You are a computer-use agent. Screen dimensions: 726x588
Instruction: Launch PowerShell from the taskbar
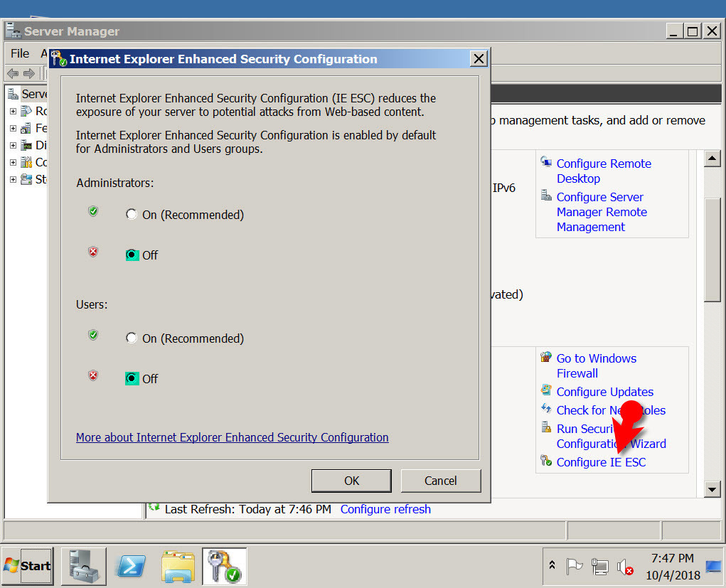[x=131, y=566]
